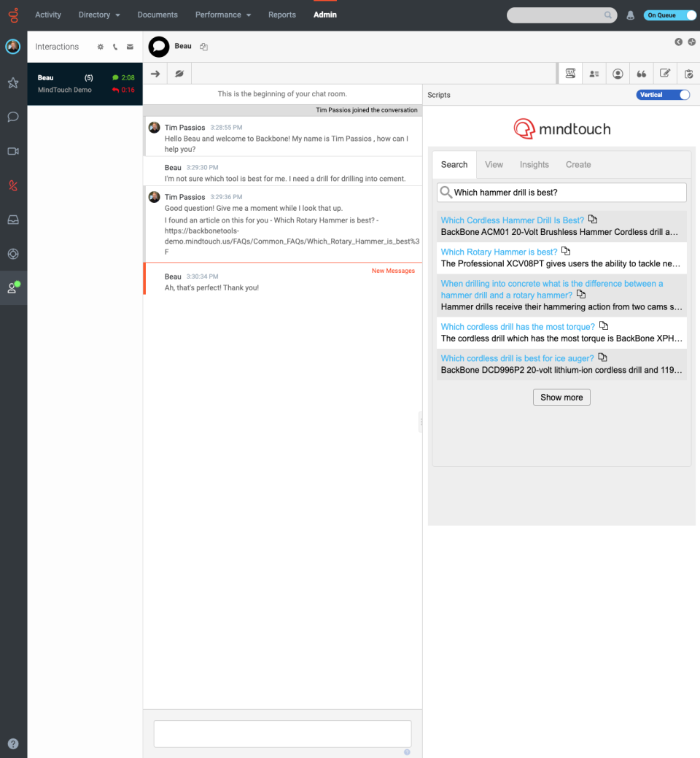
Task: Select the contact details icon
Action: click(594, 73)
